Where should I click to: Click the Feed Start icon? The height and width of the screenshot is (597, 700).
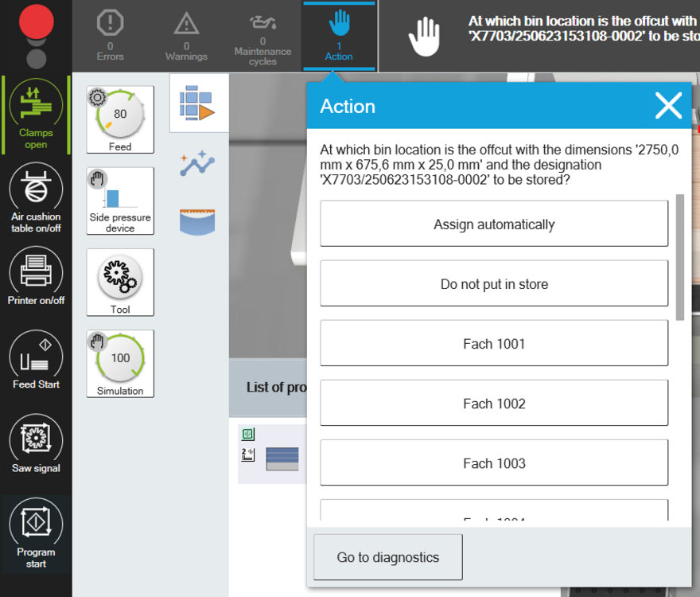[36, 360]
